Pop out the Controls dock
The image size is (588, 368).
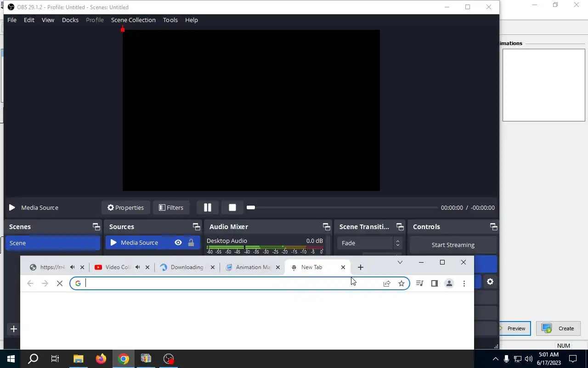point(494,227)
